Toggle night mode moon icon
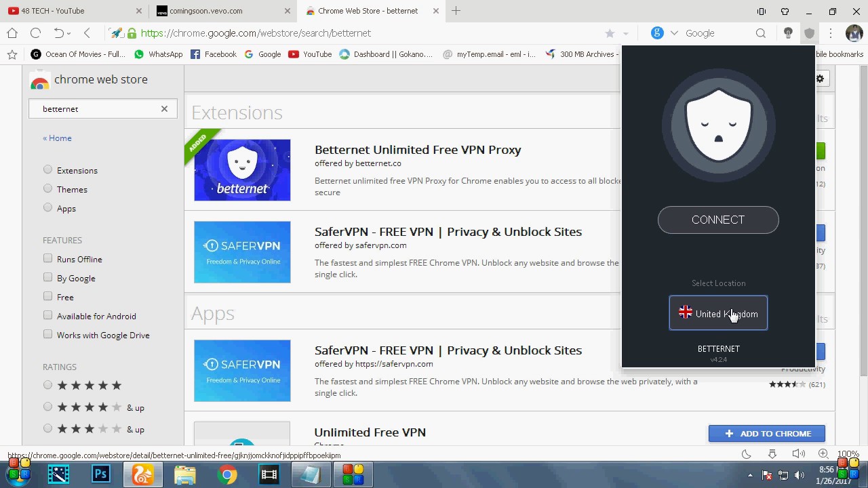Screen dimensions: 868x488 (746, 453)
